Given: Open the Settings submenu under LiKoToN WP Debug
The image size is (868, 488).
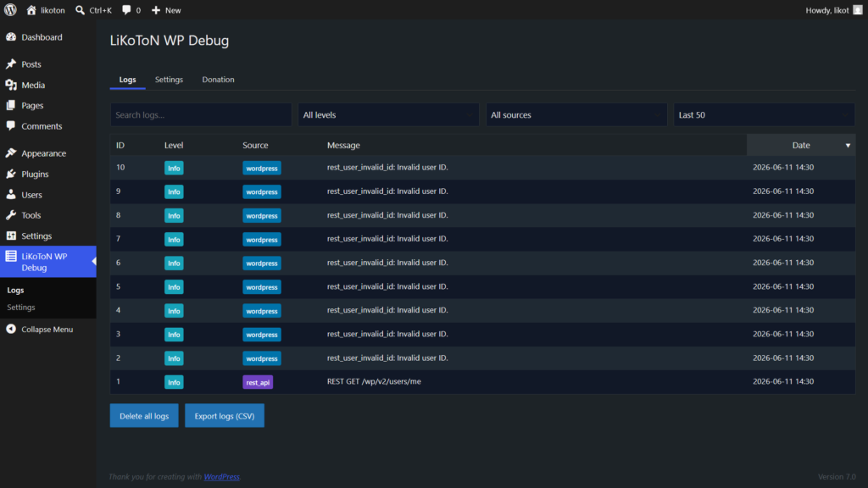Looking at the screenshot, I should [x=21, y=307].
